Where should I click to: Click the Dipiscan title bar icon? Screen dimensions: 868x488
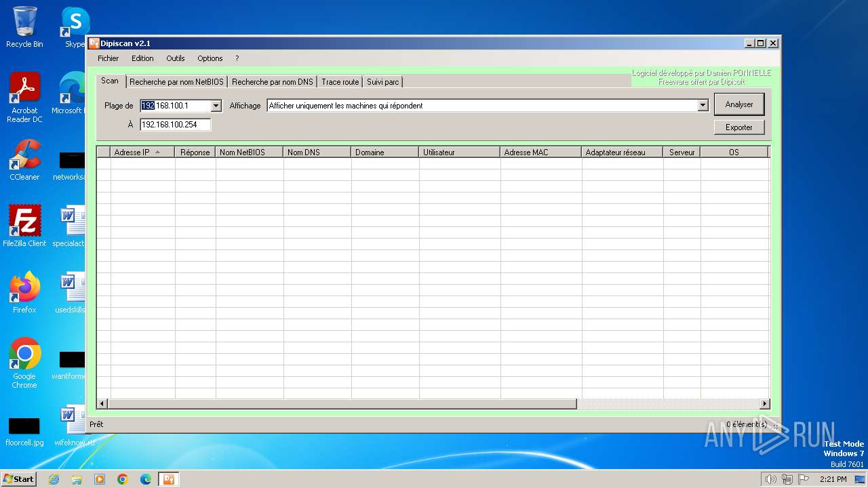(94, 43)
